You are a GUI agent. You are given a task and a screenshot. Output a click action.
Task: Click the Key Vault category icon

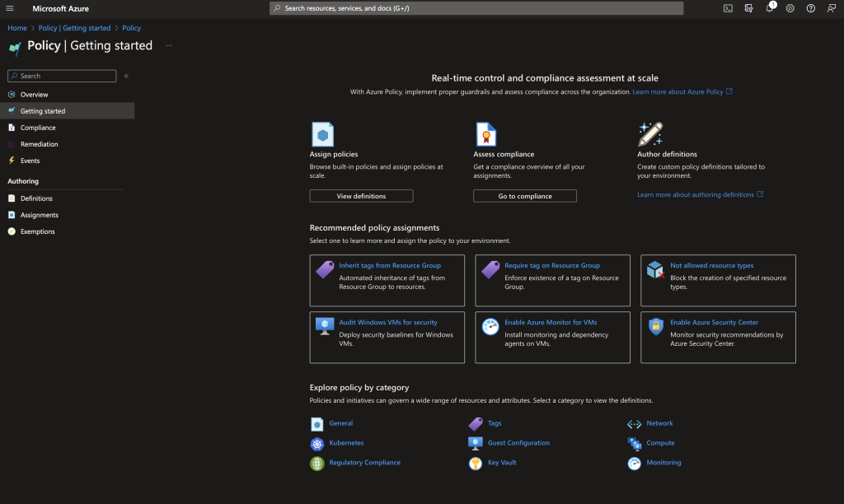[x=476, y=463]
